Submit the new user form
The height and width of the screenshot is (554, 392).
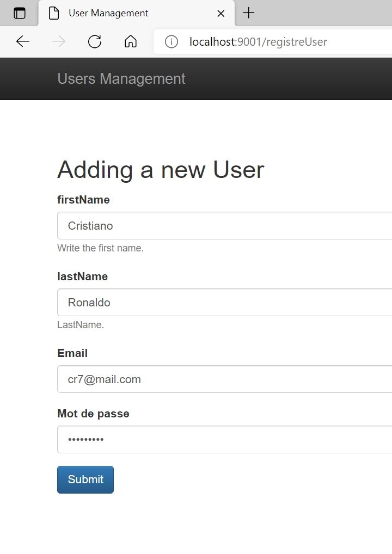85,479
